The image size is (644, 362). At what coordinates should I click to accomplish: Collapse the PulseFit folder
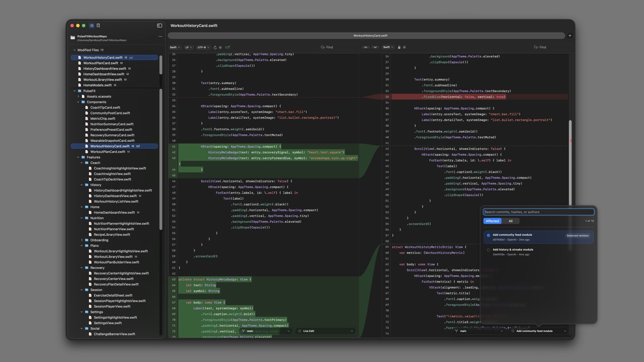tap(74, 91)
